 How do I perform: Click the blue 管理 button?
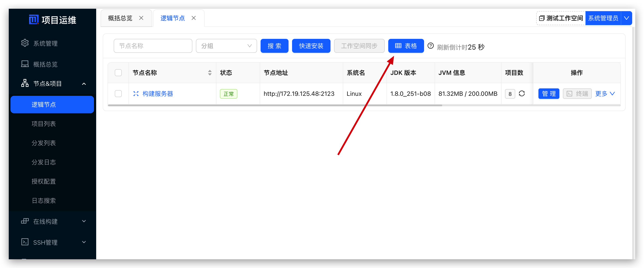548,94
